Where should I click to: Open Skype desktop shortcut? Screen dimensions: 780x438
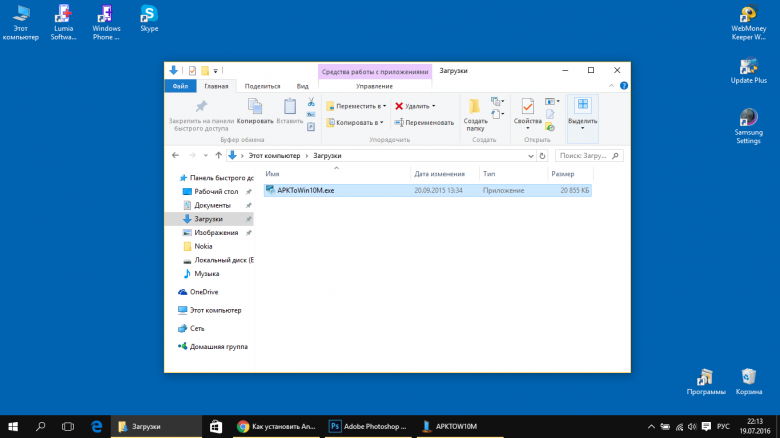pyautogui.click(x=149, y=18)
